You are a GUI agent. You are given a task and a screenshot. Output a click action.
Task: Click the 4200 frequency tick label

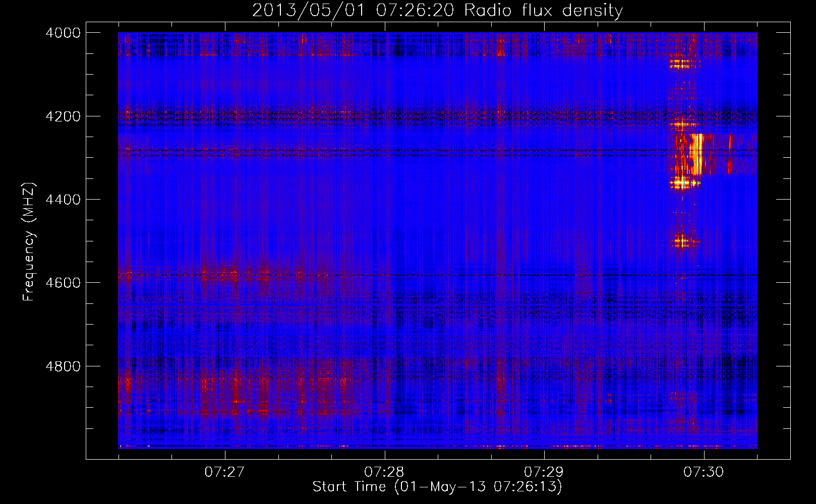click(63, 116)
